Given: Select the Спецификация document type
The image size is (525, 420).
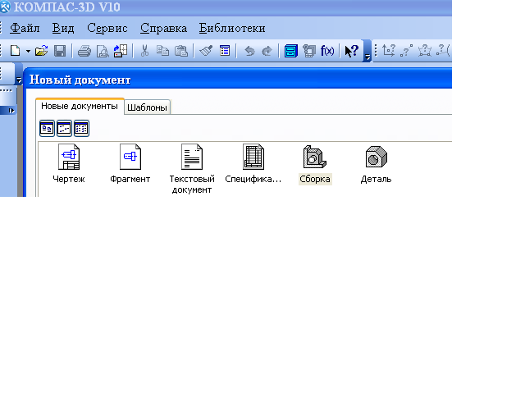Looking at the screenshot, I should [x=253, y=164].
